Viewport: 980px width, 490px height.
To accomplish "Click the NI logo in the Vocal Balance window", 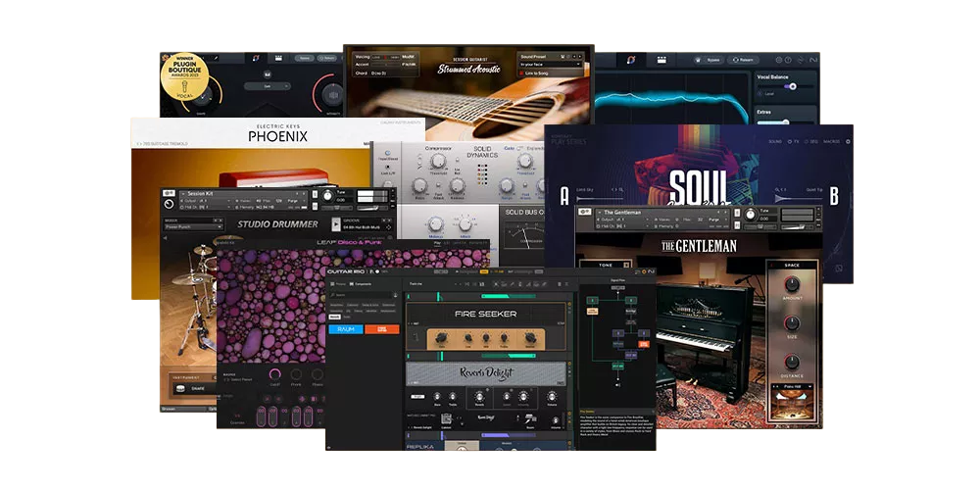I will tap(813, 60).
